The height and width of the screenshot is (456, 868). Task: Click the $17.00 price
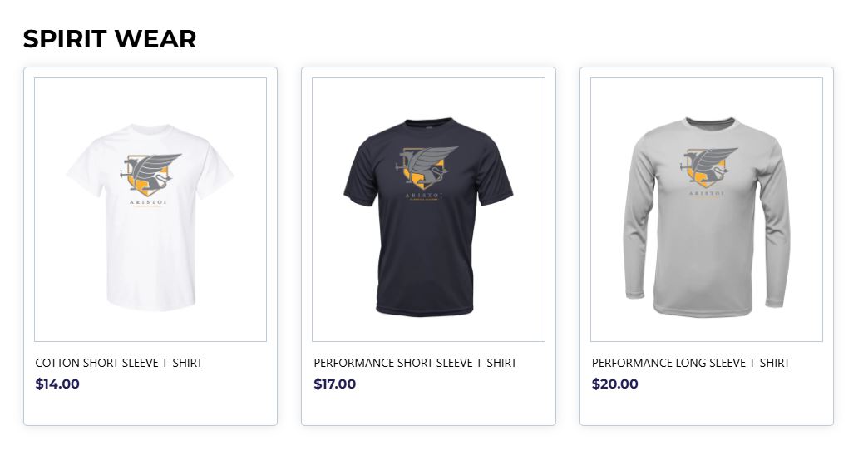coord(335,384)
